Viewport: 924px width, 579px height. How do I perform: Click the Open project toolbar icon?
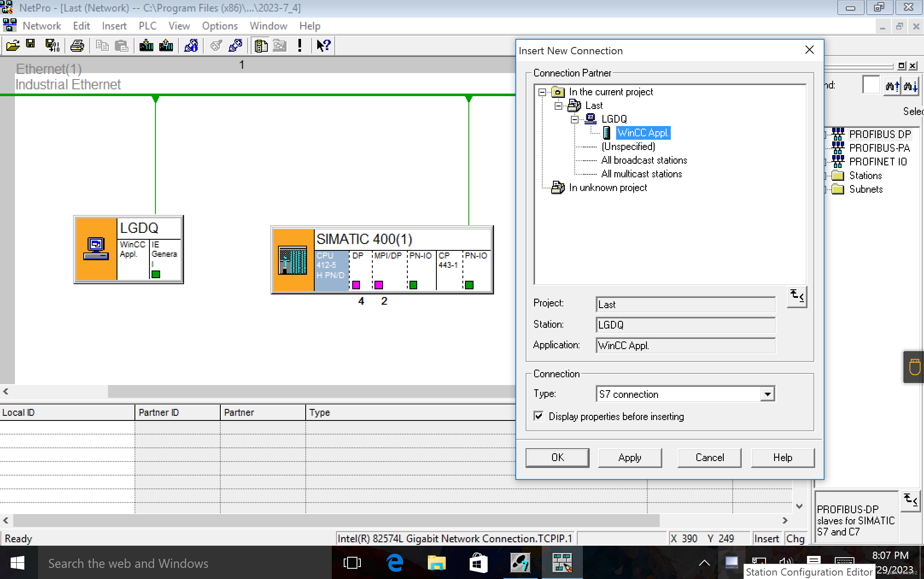pos(13,45)
